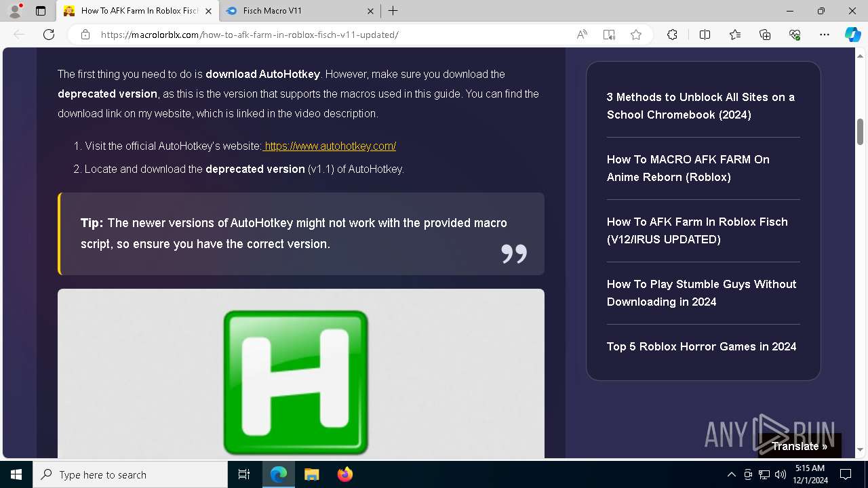Viewport: 868px width, 488px height.
Task: Open the Favorites list icon
Action: tap(735, 35)
